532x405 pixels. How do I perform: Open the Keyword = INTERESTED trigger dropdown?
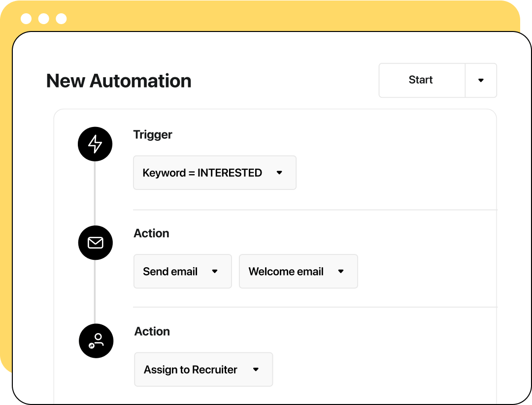tap(215, 173)
